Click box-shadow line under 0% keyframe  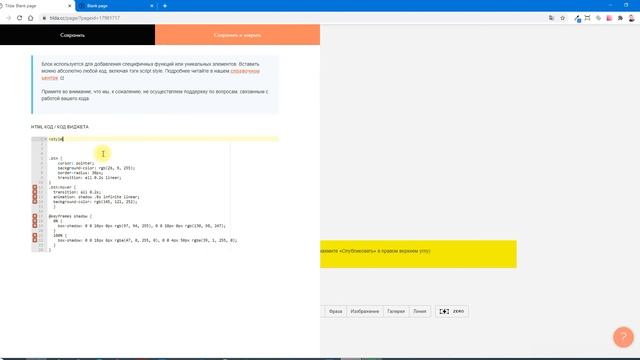click(142, 226)
